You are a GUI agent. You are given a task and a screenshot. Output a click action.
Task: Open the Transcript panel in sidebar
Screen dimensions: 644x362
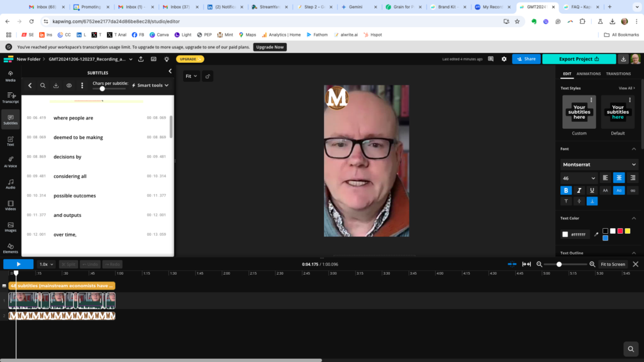pyautogui.click(x=10, y=97)
